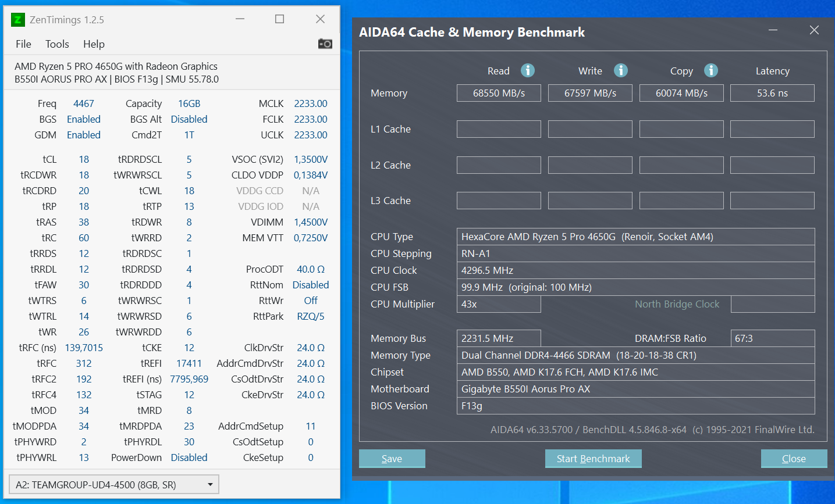Close the AIDA64 window with the X icon
Screen dimensions: 835x504
(814, 30)
